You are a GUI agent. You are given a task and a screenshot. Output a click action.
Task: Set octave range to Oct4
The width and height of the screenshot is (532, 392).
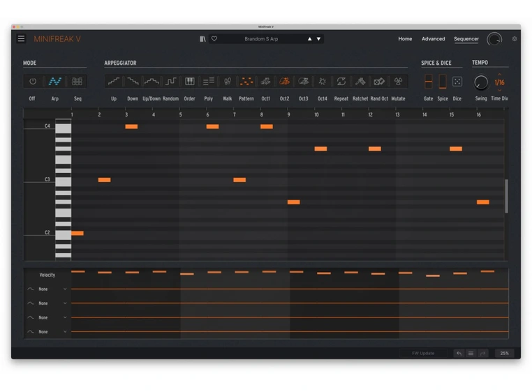pos(323,82)
